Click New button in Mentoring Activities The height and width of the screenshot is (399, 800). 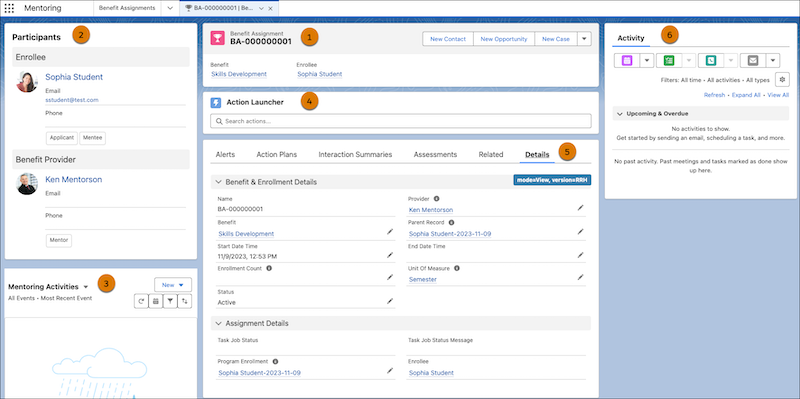173,285
